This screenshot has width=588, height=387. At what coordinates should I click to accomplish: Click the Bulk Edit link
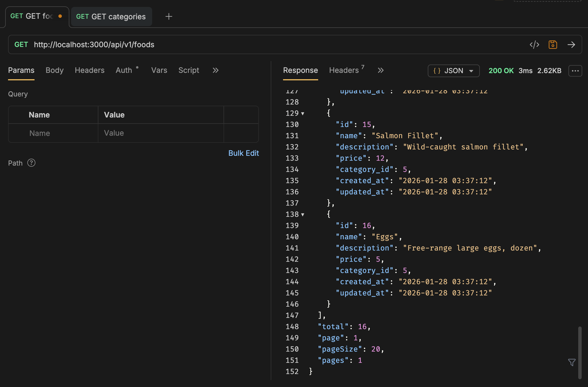click(x=243, y=153)
